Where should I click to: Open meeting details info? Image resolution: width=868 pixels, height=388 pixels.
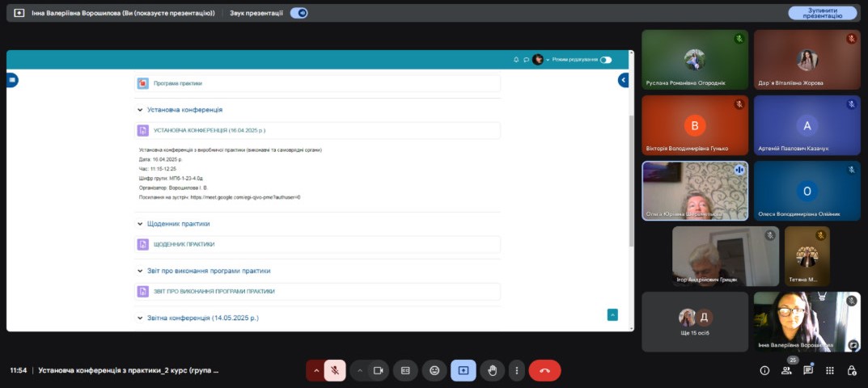pos(764,370)
